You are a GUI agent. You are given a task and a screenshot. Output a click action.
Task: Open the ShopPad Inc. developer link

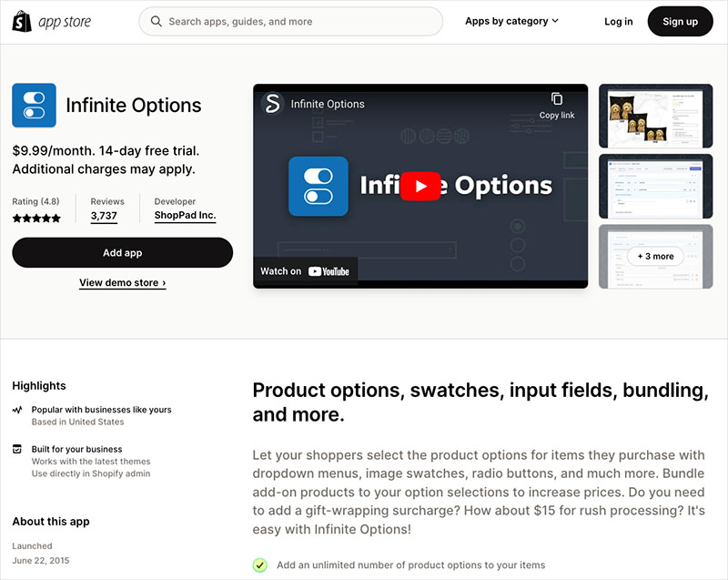(185, 216)
